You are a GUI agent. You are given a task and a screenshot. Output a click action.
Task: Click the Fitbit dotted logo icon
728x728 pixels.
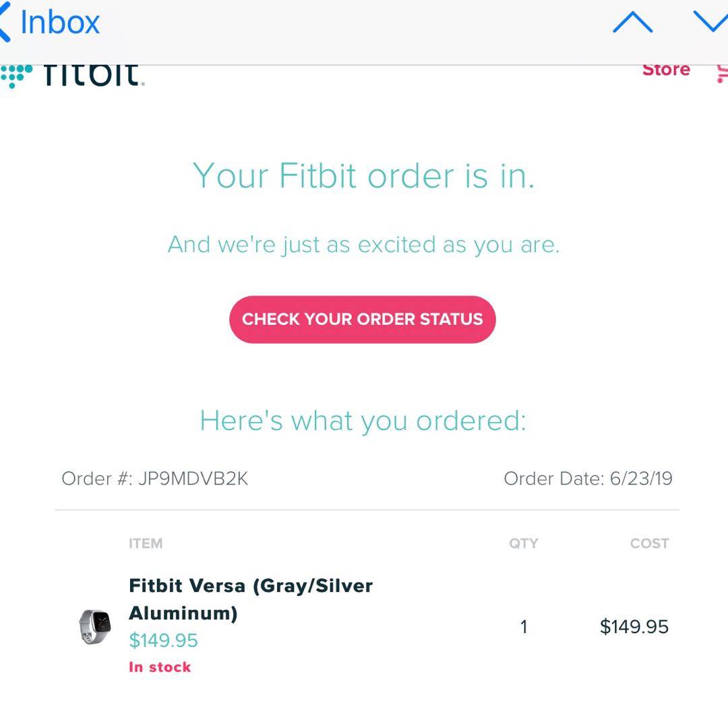(16, 75)
